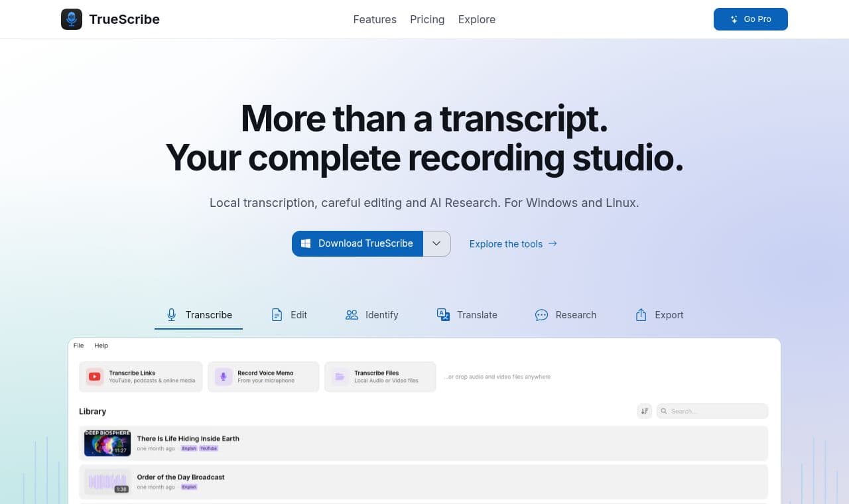The image size is (849, 504).
Task: Click the YouTube tag on the first library item
Action: (x=209, y=448)
